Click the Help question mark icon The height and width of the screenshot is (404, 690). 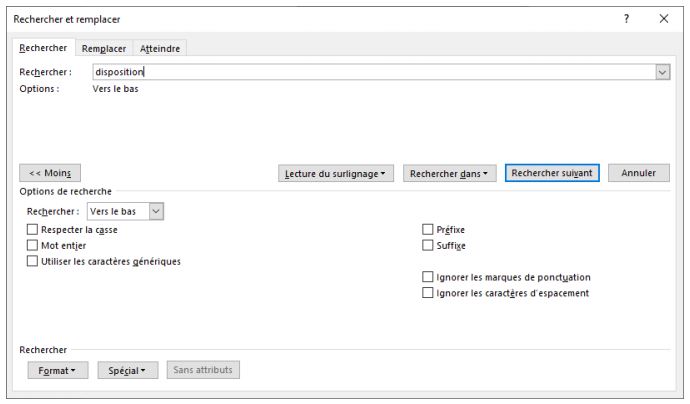coord(626,19)
